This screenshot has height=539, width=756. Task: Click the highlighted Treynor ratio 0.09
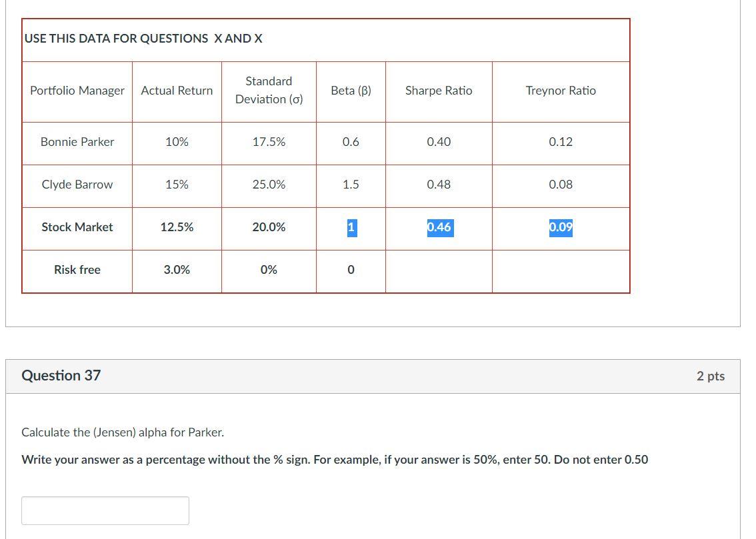tap(561, 227)
